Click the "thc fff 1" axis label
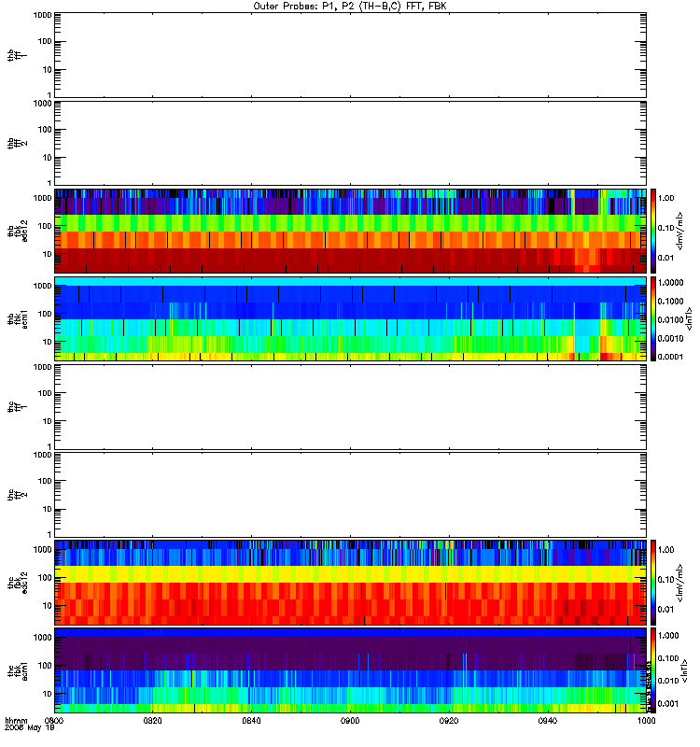 17,407
